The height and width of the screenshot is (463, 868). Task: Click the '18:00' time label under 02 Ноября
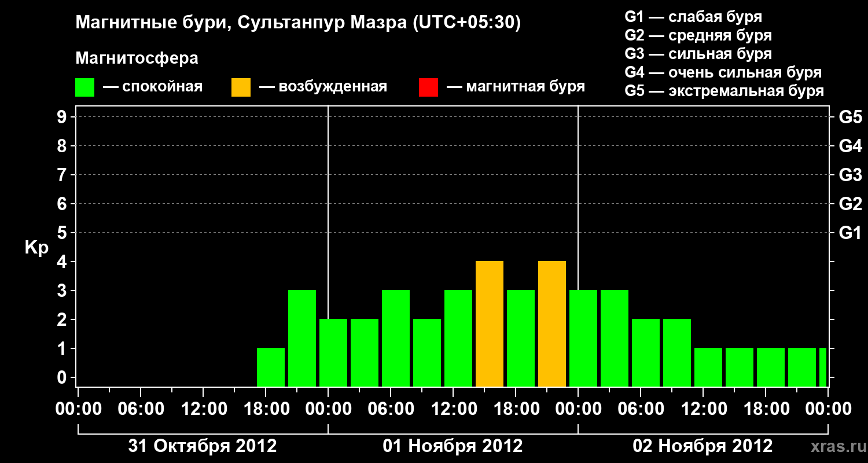coord(766,409)
